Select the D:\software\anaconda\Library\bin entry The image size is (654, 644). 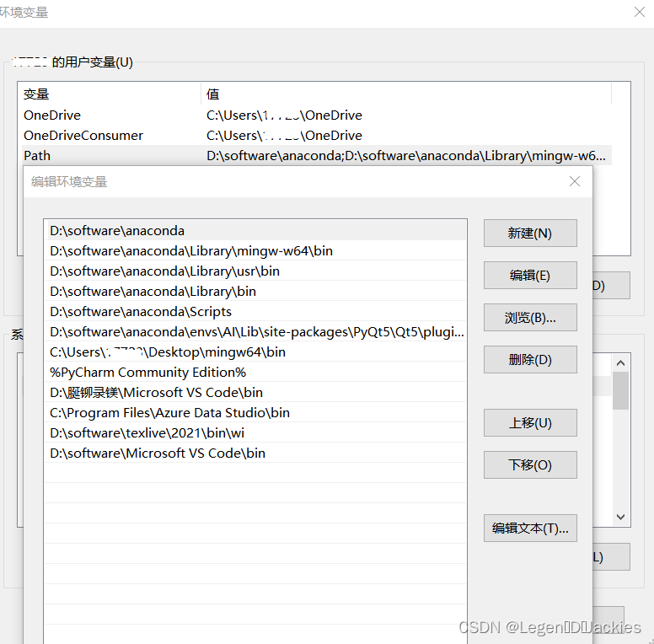click(x=255, y=291)
